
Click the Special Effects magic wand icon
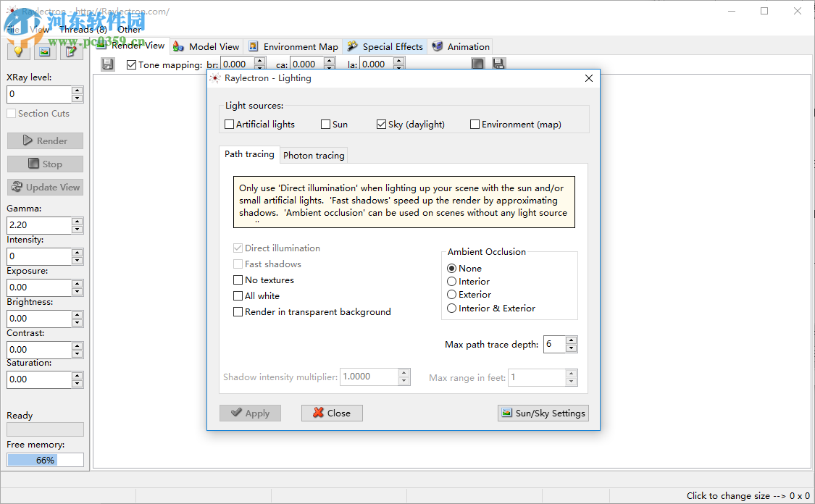[x=352, y=46]
